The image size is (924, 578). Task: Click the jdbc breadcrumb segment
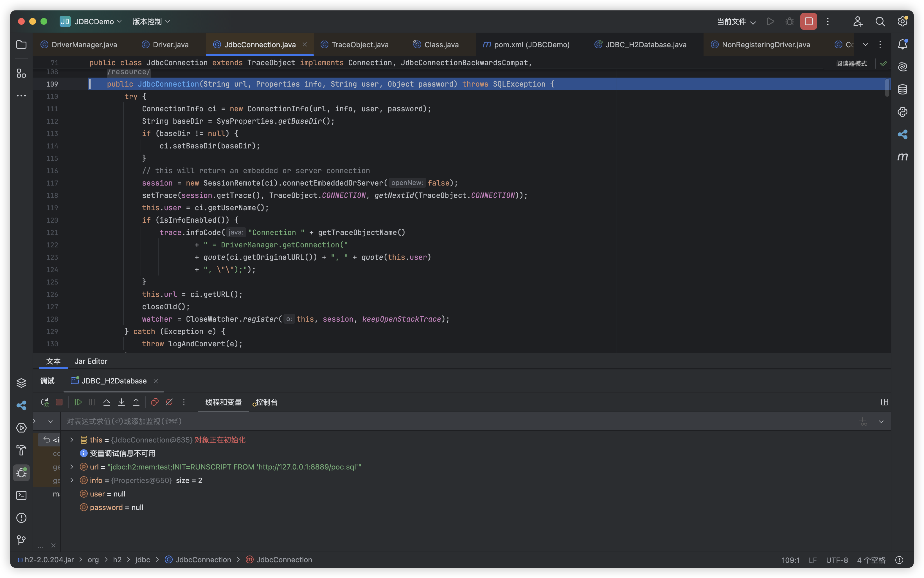(x=143, y=560)
